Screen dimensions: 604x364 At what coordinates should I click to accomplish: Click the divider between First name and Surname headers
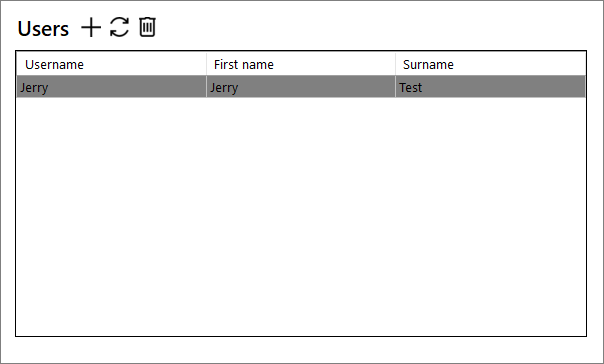click(x=395, y=64)
